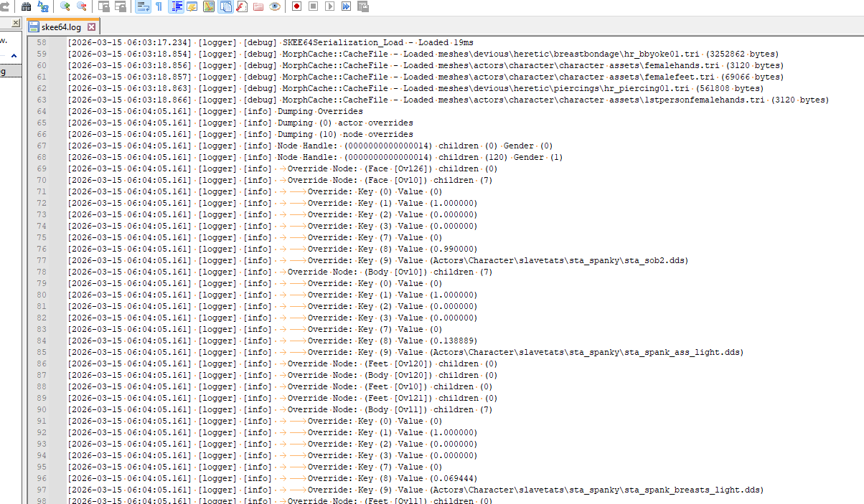
Task: Click the value (0.138889) text
Action: pos(453,341)
